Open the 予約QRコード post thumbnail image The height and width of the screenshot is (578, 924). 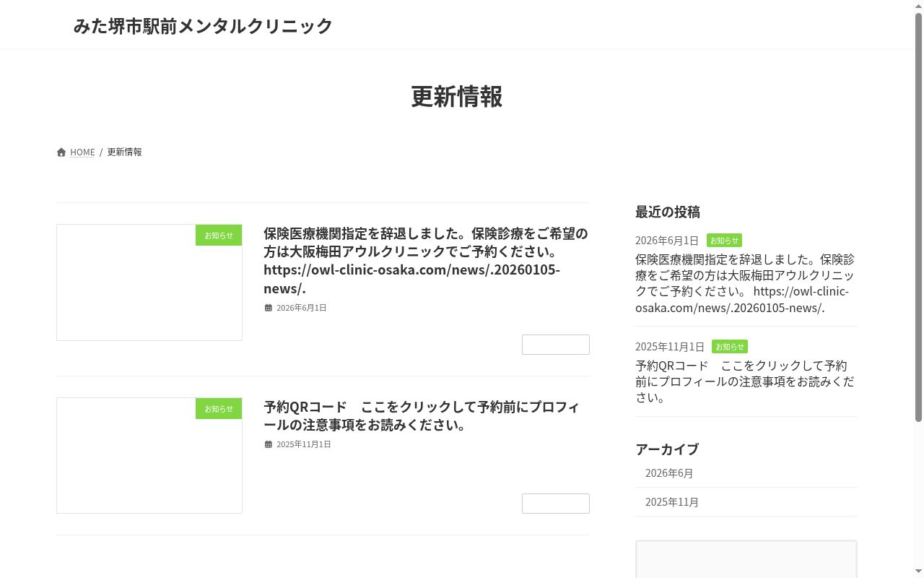149,456
